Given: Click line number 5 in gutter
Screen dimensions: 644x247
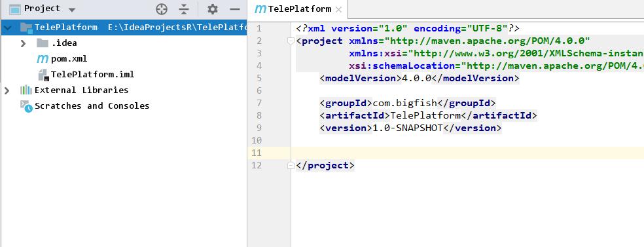Looking at the screenshot, I should coord(259,78).
